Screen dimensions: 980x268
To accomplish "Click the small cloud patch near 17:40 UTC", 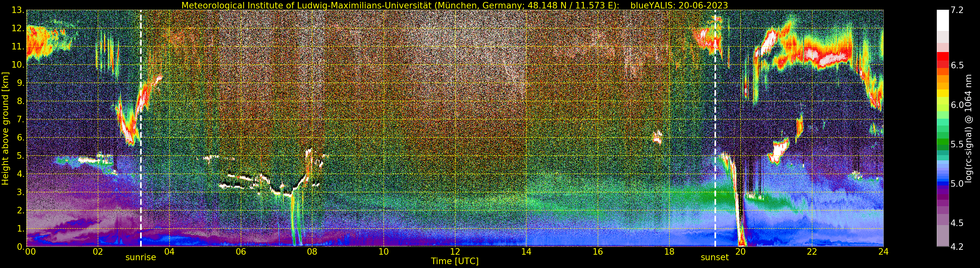I will tap(657, 137).
